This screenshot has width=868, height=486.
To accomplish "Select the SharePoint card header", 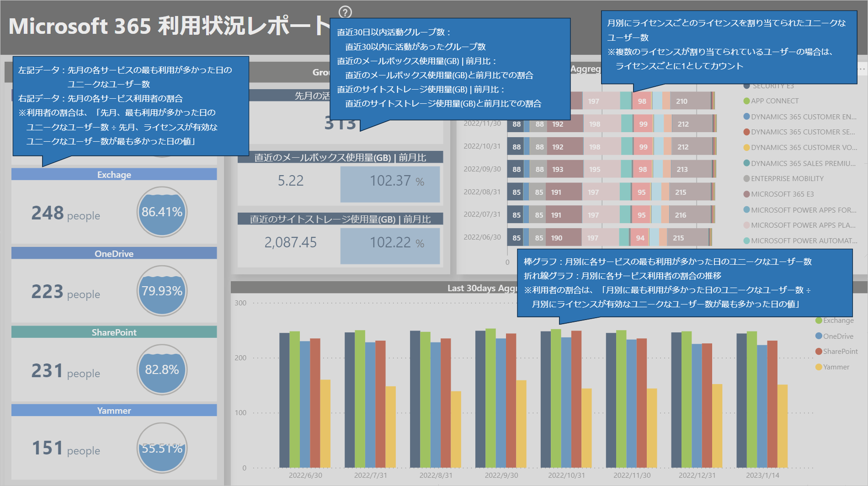I will pos(114,332).
